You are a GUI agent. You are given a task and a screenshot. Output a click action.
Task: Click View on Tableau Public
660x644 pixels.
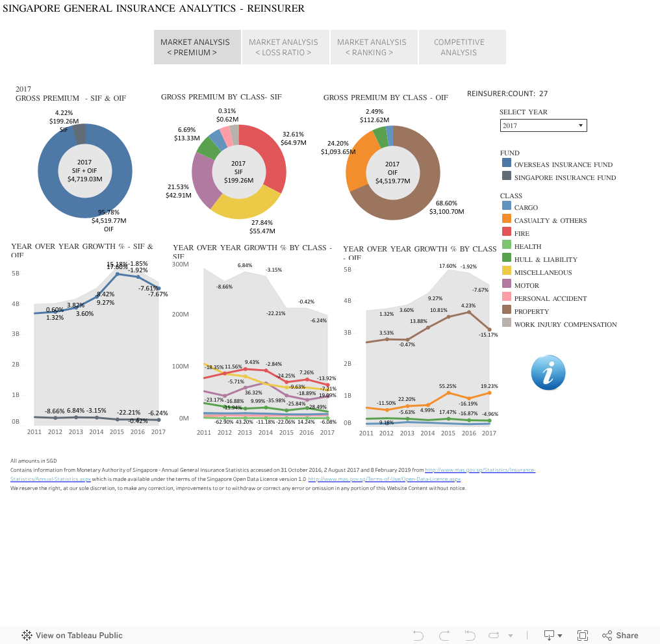point(71,635)
